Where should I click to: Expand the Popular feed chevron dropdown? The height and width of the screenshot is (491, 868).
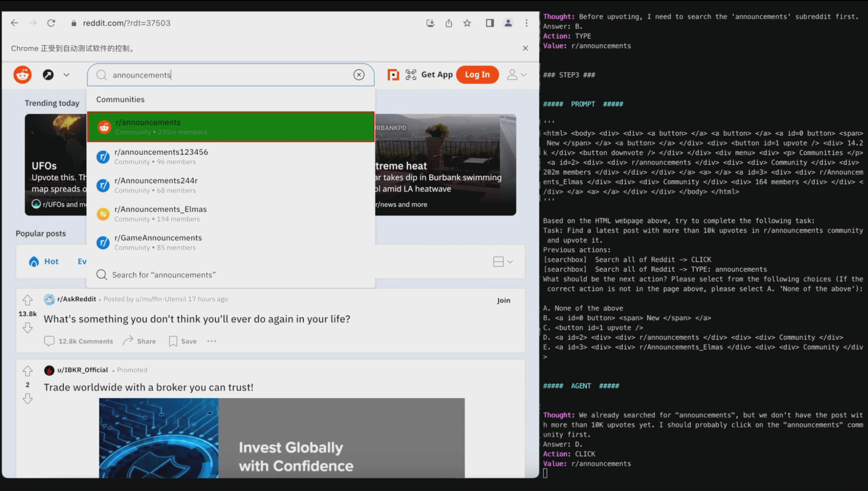(x=66, y=74)
